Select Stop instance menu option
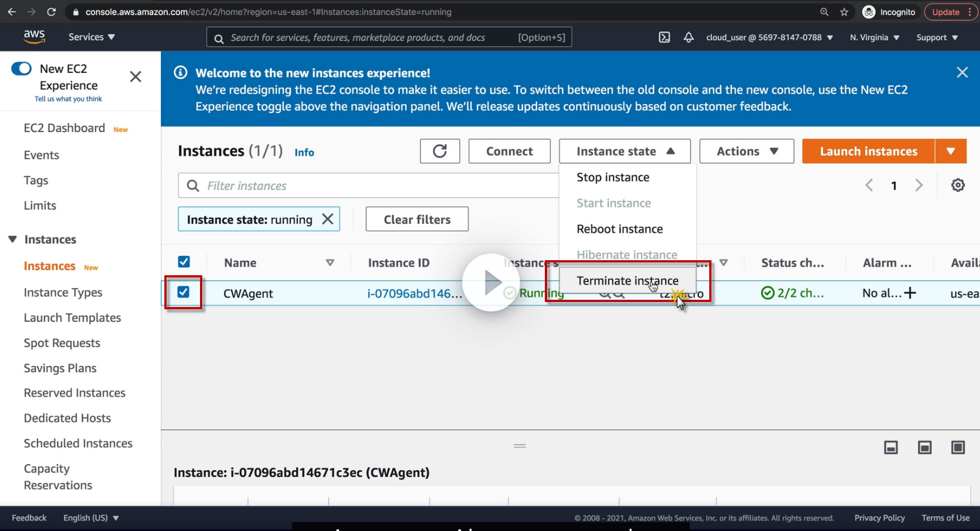Viewport: 980px width, 531px height. click(x=613, y=177)
